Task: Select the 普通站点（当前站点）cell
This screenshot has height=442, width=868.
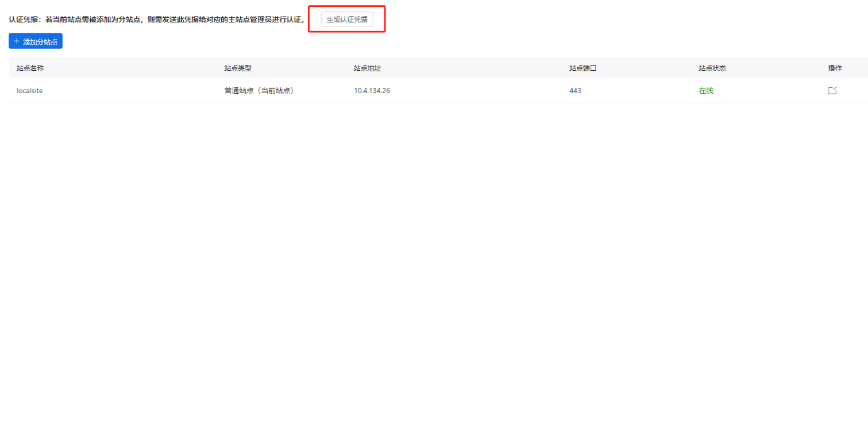Action: pyautogui.click(x=259, y=91)
